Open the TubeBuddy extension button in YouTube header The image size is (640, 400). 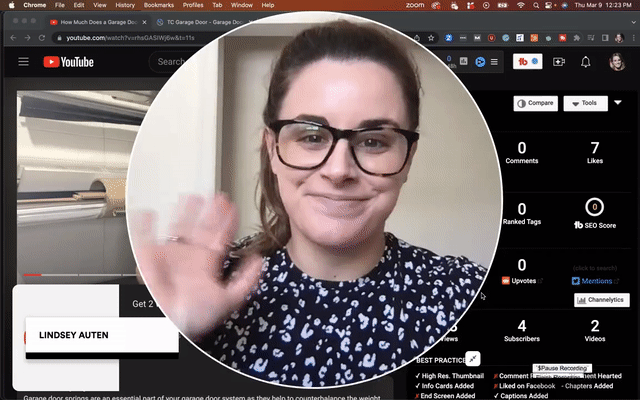click(527, 62)
